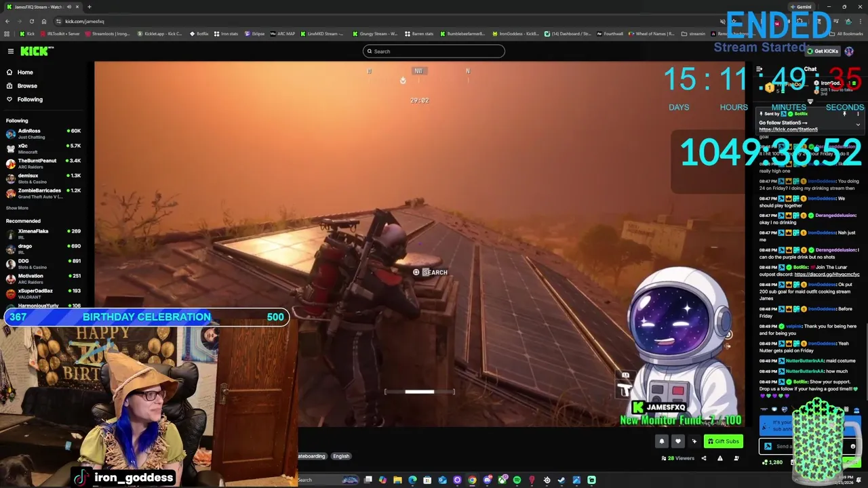Open Microsoft Store from the taskbar
This screenshot has height=488, width=868.
point(427,481)
